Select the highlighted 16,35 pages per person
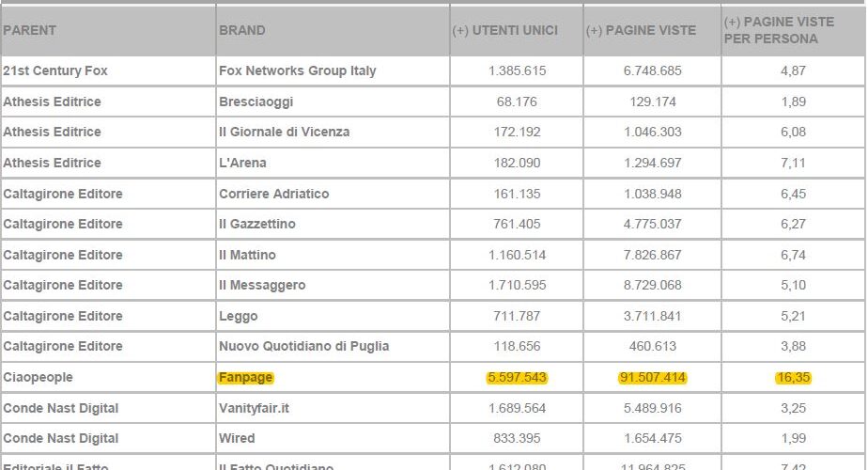This screenshot has height=470, width=868. (x=793, y=378)
